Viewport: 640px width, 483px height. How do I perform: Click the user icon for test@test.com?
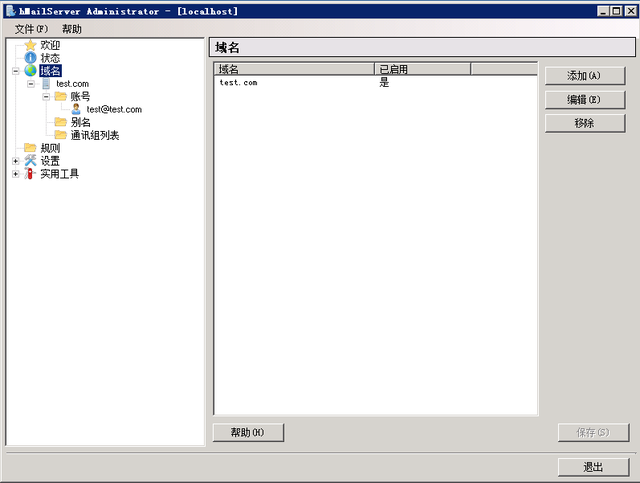click(x=76, y=109)
